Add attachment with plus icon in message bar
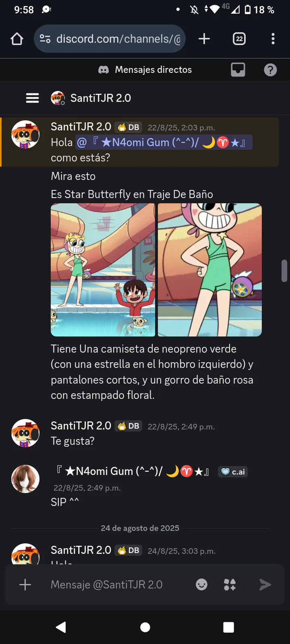Image resolution: width=290 pixels, height=644 pixels. 25,584
